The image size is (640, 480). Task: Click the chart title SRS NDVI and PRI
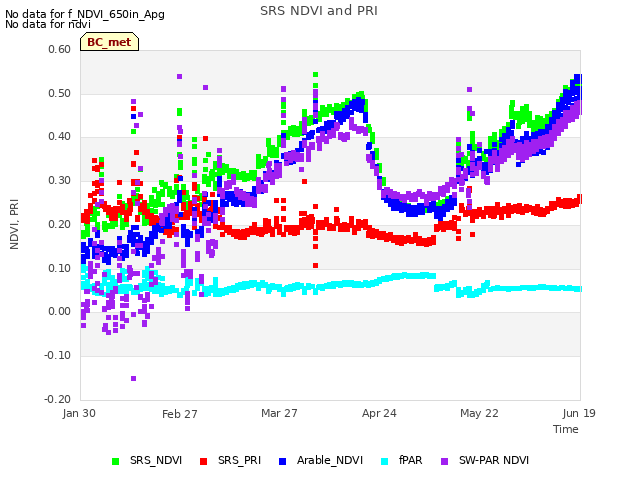[x=319, y=11]
